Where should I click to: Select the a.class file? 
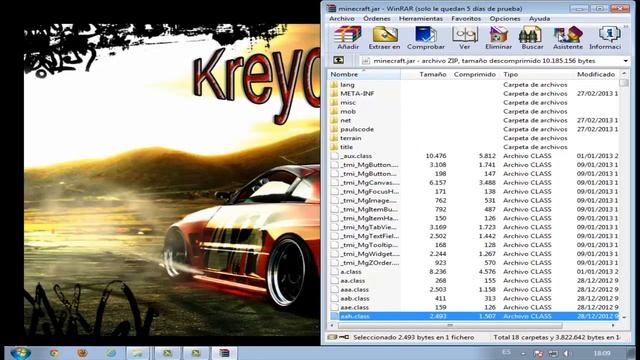tap(351, 272)
